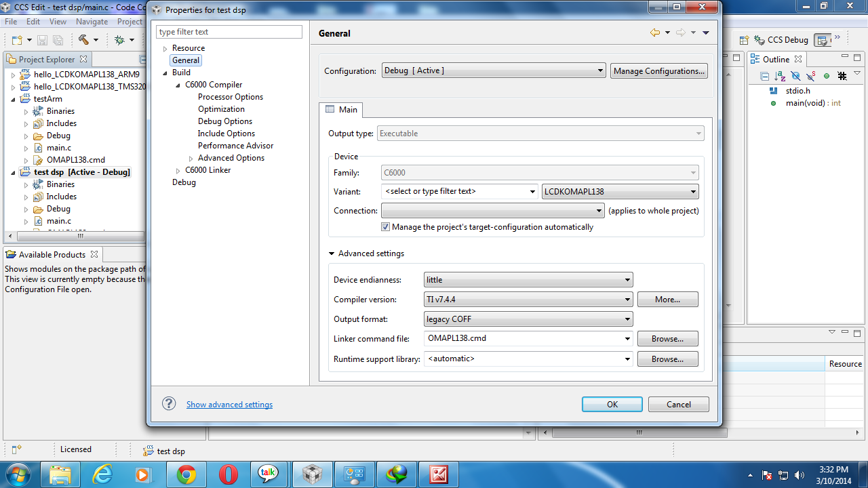This screenshot has width=868, height=488.
Task: Expand the C6000 Linker node
Action: click(178, 171)
